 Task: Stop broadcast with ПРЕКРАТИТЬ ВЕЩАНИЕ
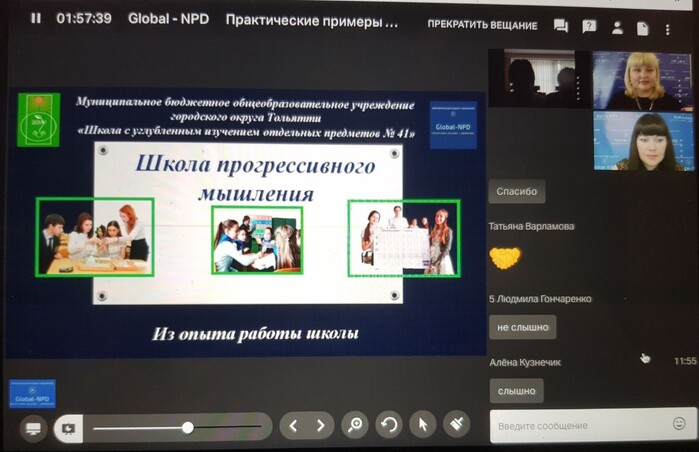pyautogui.click(x=482, y=25)
